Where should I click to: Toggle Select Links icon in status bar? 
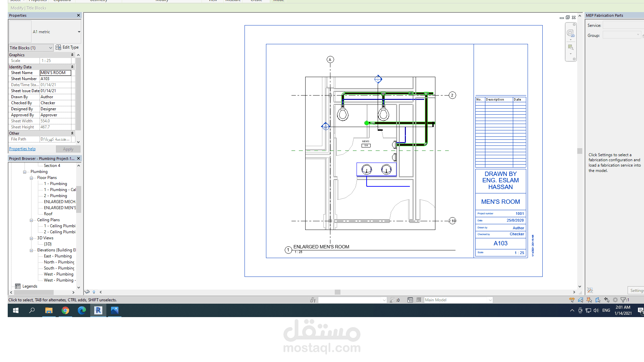572,300
